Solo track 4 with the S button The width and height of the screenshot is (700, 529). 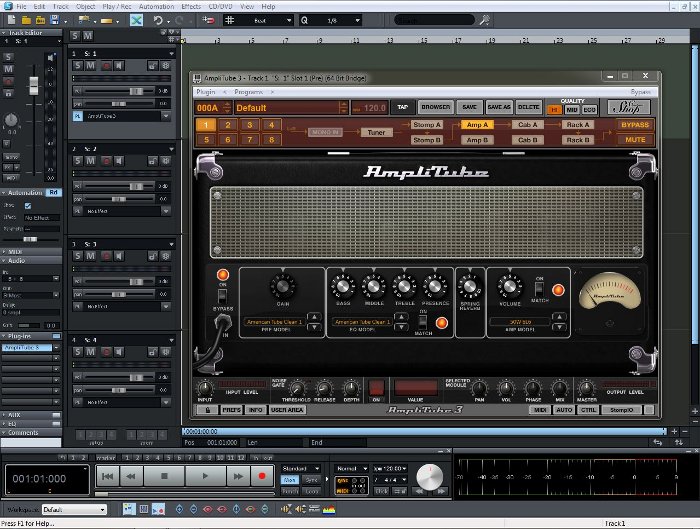pos(78,352)
